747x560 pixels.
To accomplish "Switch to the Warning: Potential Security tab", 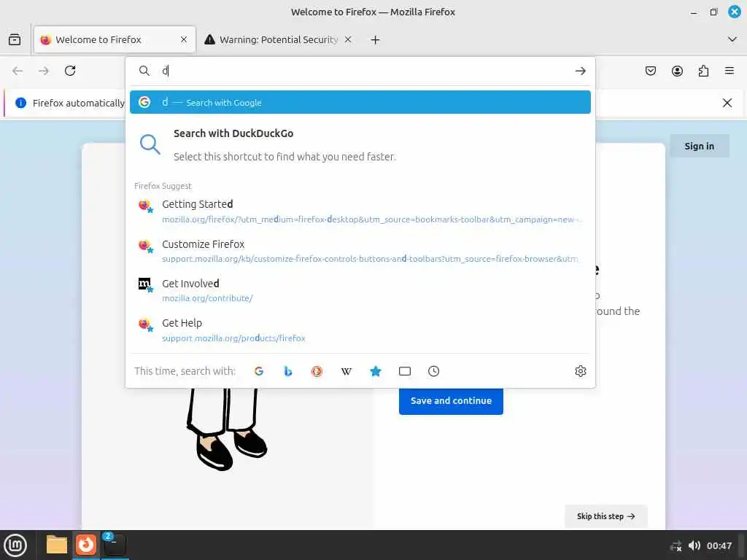I will click(278, 39).
